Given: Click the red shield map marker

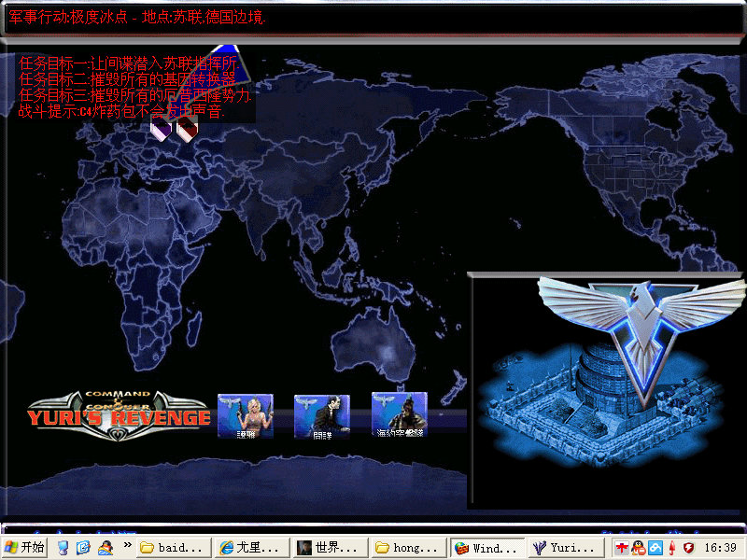Looking at the screenshot, I should click(x=187, y=130).
